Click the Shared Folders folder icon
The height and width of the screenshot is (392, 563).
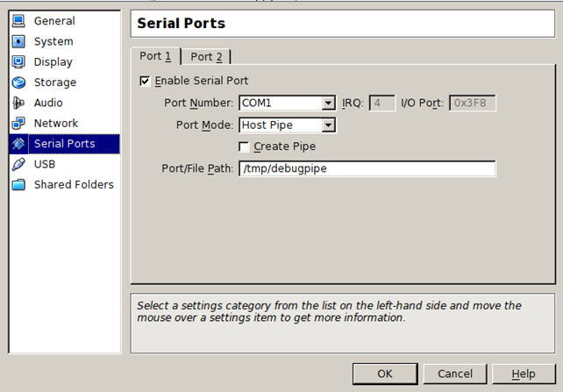click(x=18, y=185)
